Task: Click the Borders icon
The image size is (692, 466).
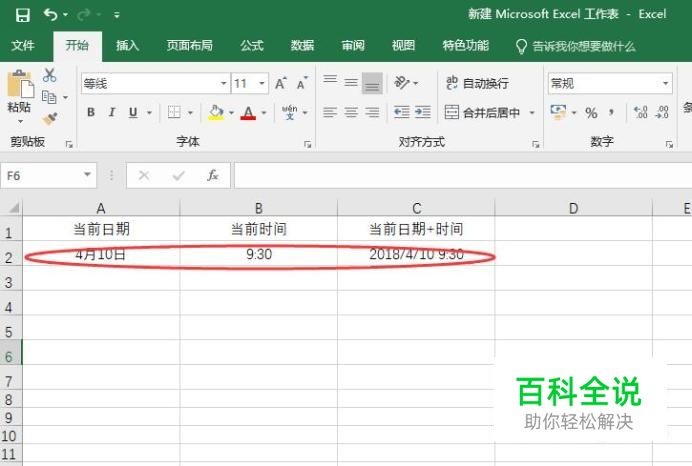Action: pyautogui.click(x=174, y=113)
